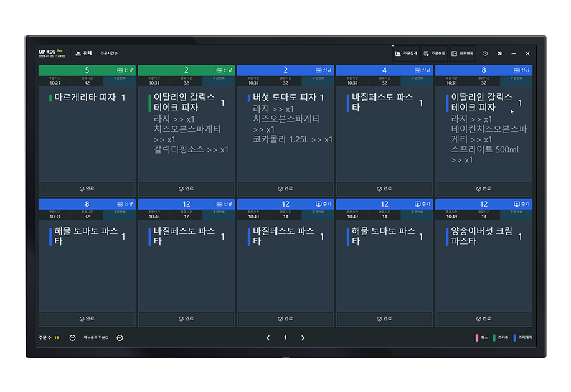Select the green table 5 order header
This screenshot has height=392, width=571.
[x=87, y=70]
